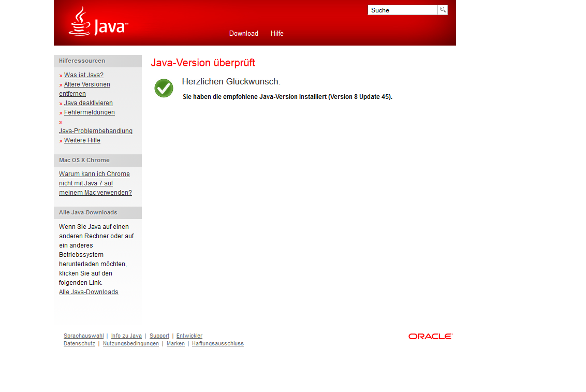Click the Java logo in the header

click(x=98, y=22)
